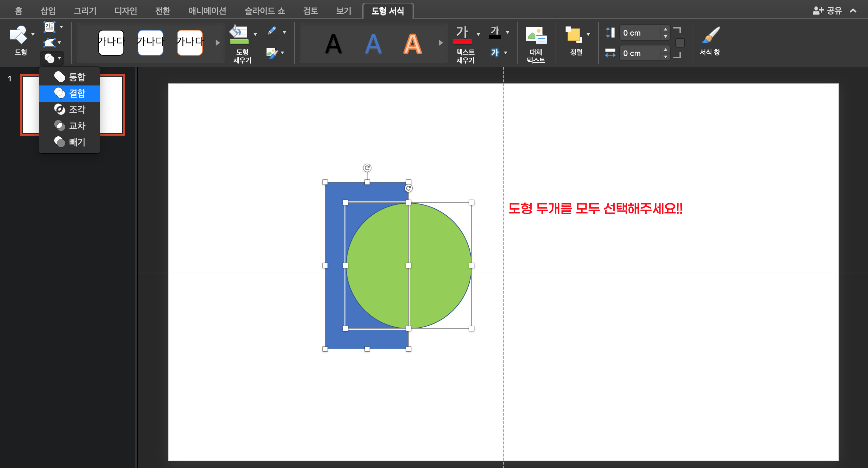Open the 서식 창 format pane
The image size is (868, 468).
710,36
